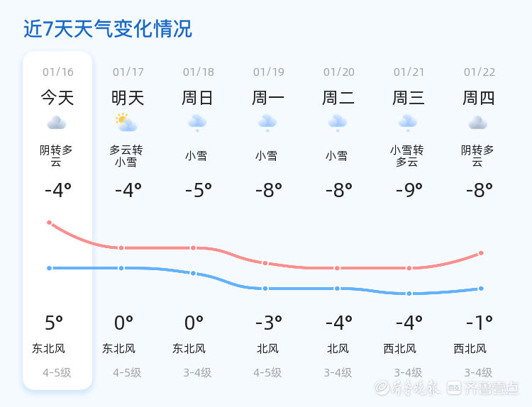Click today's cloudy weather icon
This screenshot has width=532, height=407.
(57, 123)
